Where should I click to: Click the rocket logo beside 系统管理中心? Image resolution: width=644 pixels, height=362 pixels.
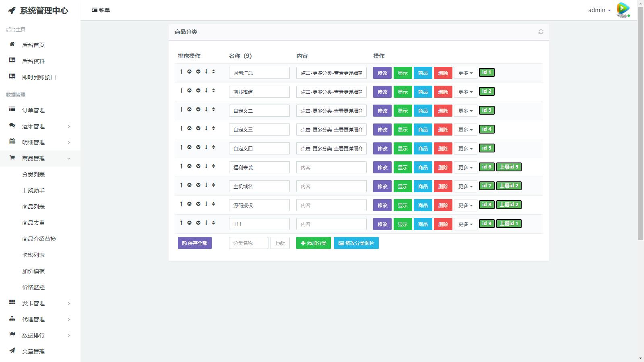12,10
